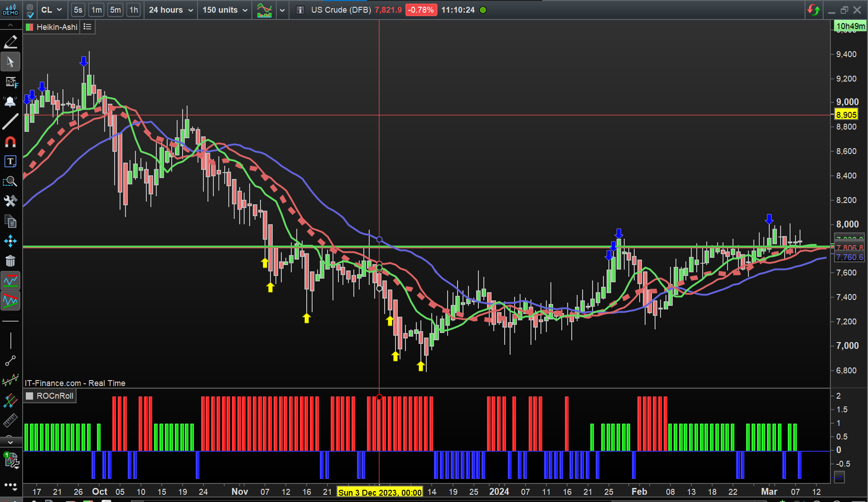Click the 2024 label on the time axis
This screenshot has width=868, height=502.
499,492
